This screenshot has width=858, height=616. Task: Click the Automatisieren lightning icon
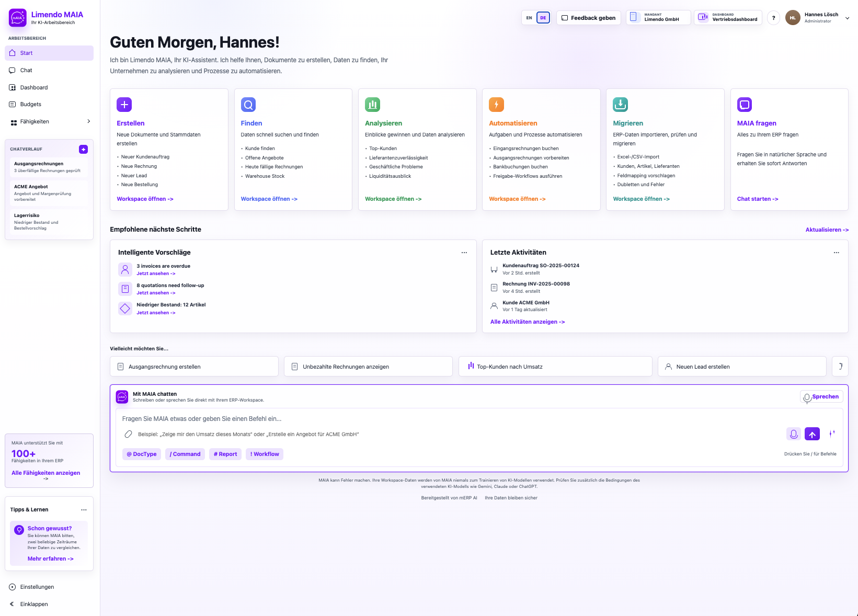(497, 105)
